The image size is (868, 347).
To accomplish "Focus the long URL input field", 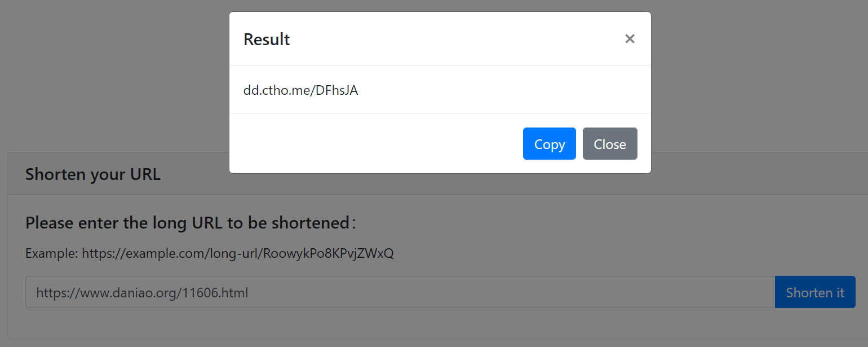I will point(400,292).
